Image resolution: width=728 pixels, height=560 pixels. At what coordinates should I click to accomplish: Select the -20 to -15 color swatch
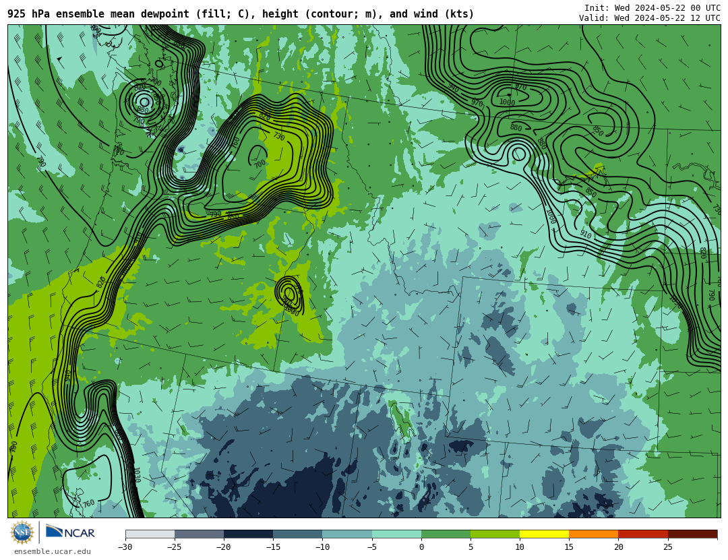tap(248, 534)
